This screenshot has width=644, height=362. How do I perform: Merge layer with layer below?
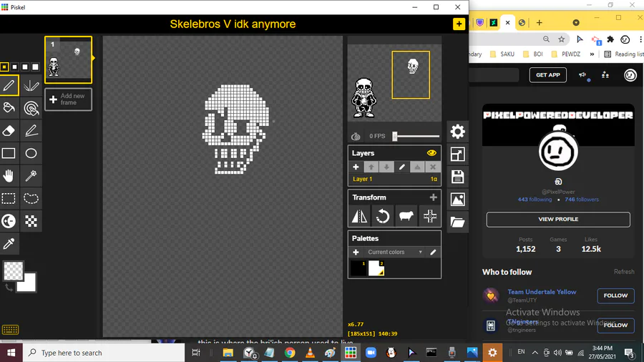(417, 167)
